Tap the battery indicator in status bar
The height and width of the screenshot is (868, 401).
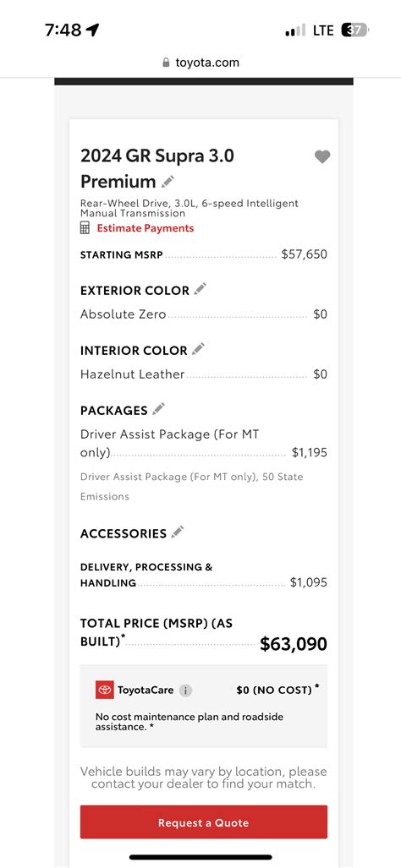tap(355, 30)
